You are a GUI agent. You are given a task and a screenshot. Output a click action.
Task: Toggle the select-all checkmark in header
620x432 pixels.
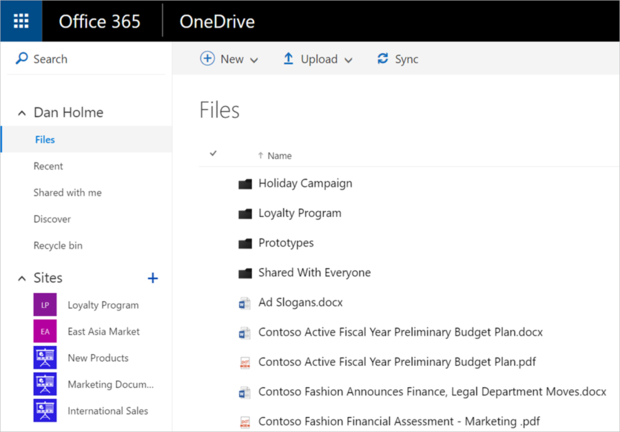(213, 153)
